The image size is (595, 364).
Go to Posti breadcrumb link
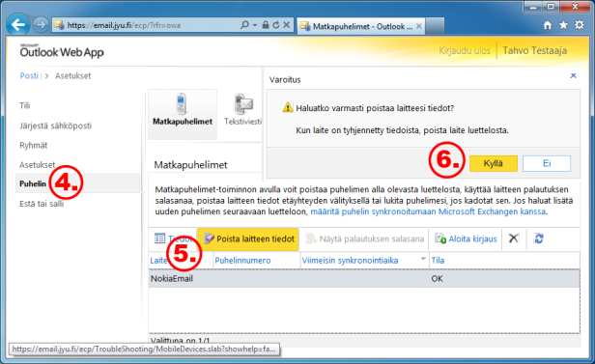tap(29, 75)
